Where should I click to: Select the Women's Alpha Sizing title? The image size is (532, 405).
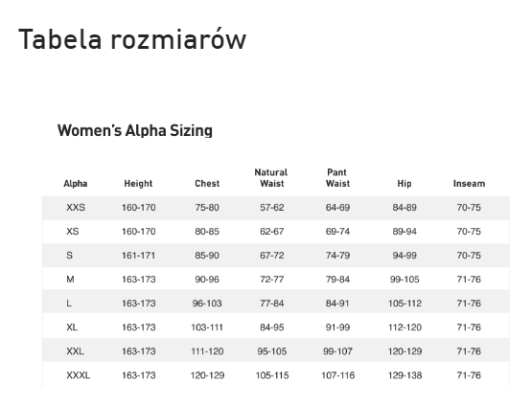pos(135,130)
